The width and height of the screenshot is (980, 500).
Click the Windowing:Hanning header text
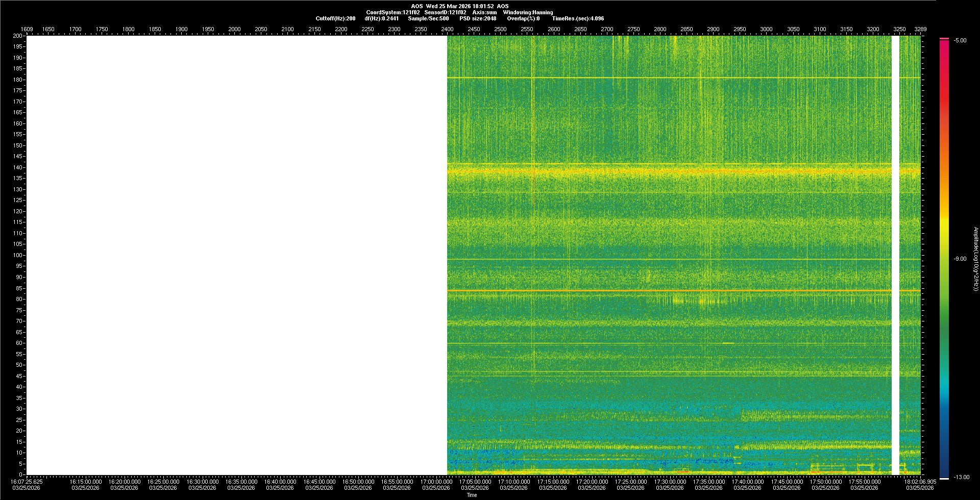coord(528,12)
